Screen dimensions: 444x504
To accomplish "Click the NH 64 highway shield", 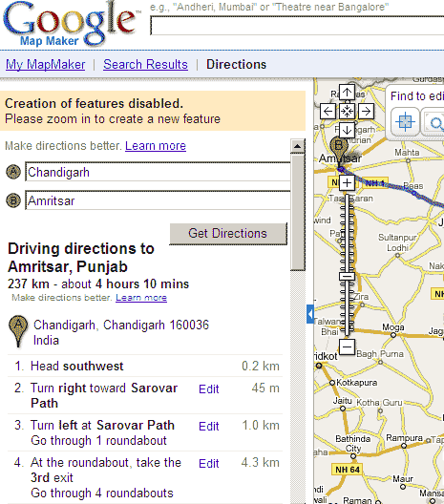I will [348, 470].
